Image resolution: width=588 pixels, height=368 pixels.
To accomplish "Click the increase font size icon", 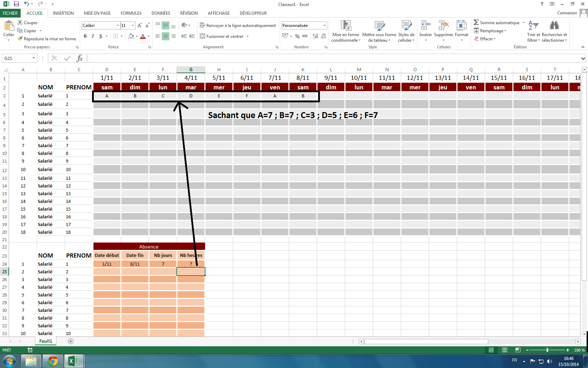I will 140,26.
